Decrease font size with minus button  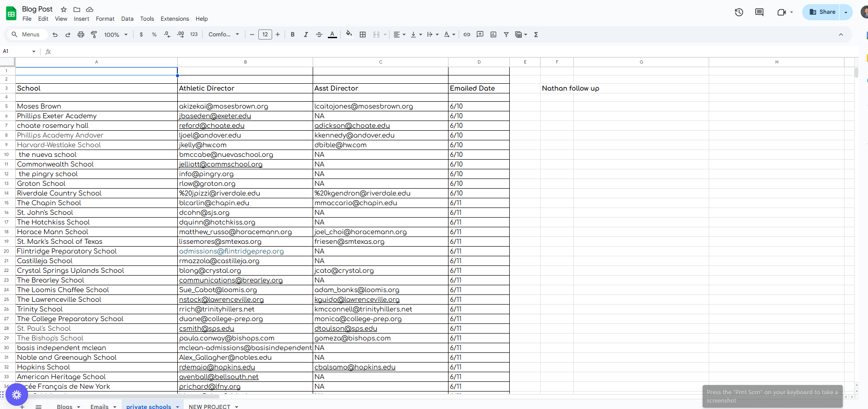(x=252, y=35)
